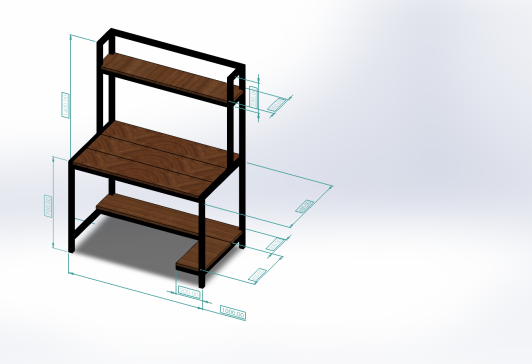Select the long lower wooden shelf
The width and height of the screenshot is (532, 364).
(x=169, y=217)
